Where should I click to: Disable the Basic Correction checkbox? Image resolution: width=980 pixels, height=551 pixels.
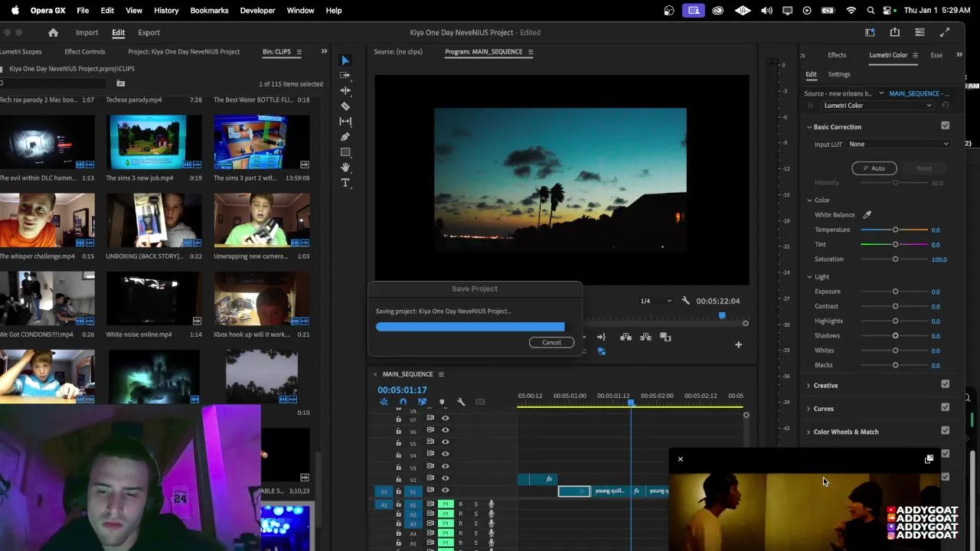pyautogui.click(x=945, y=126)
